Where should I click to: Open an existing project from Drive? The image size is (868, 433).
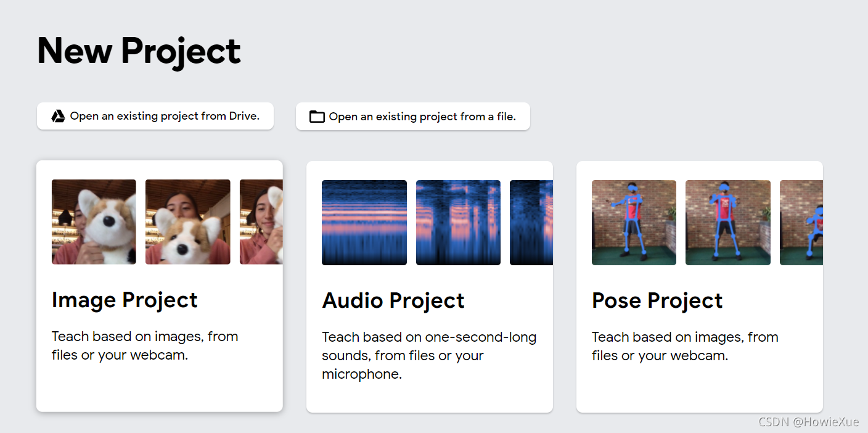coord(155,116)
